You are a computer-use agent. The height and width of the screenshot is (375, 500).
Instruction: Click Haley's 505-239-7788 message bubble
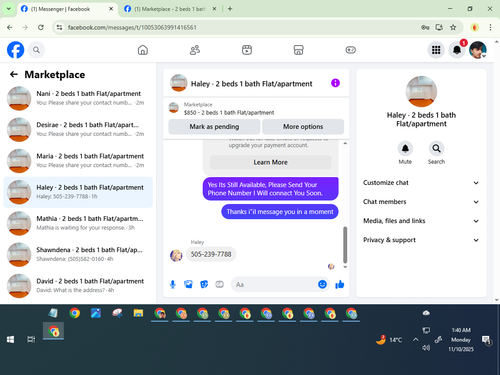[211, 254]
